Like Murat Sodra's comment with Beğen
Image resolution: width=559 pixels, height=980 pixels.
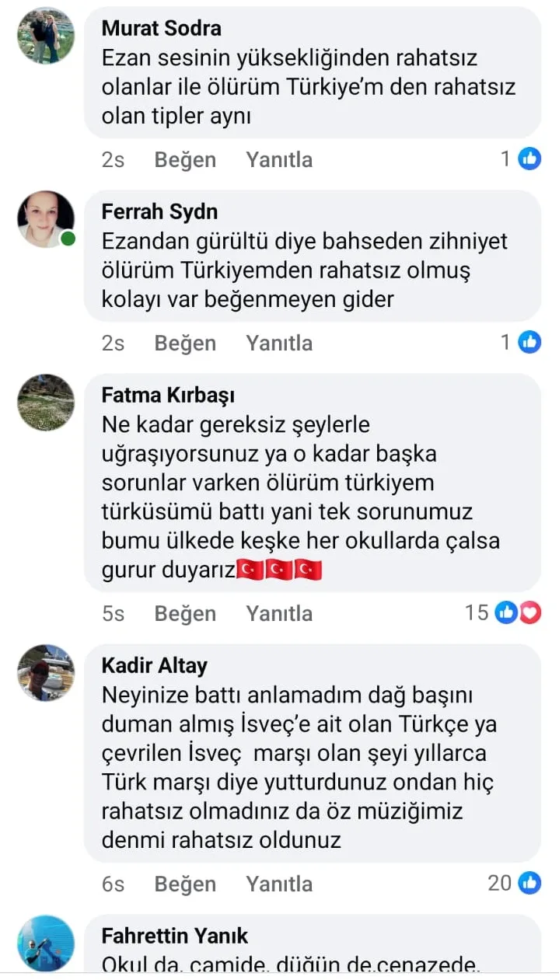coord(185,159)
